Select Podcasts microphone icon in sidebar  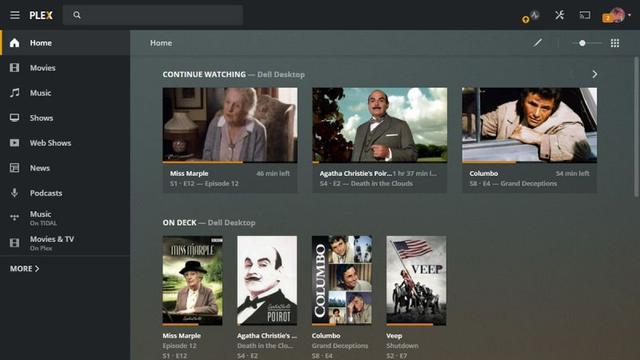(x=14, y=193)
